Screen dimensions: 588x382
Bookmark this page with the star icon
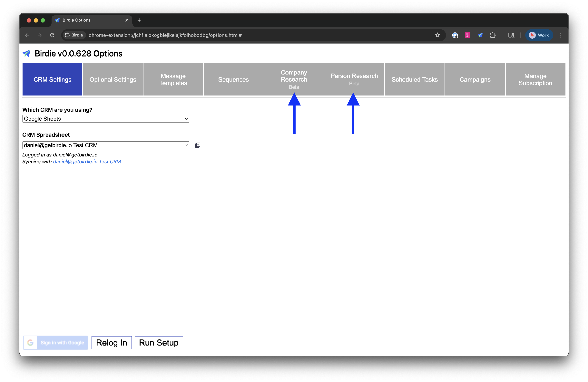pyautogui.click(x=437, y=35)
